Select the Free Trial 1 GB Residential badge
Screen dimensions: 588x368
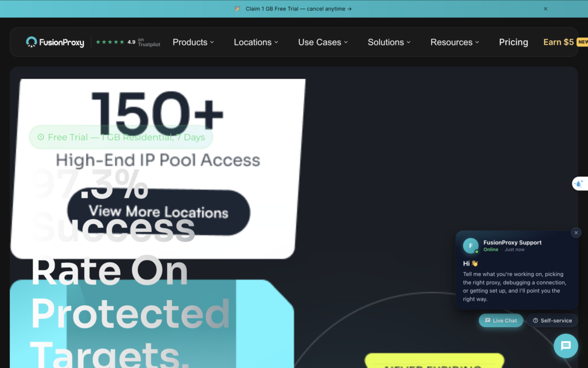point(121,137)
